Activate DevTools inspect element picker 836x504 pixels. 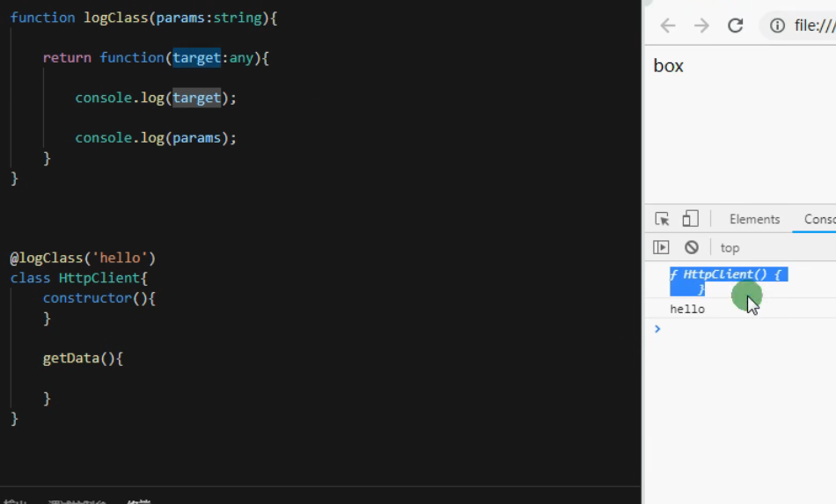662,219
